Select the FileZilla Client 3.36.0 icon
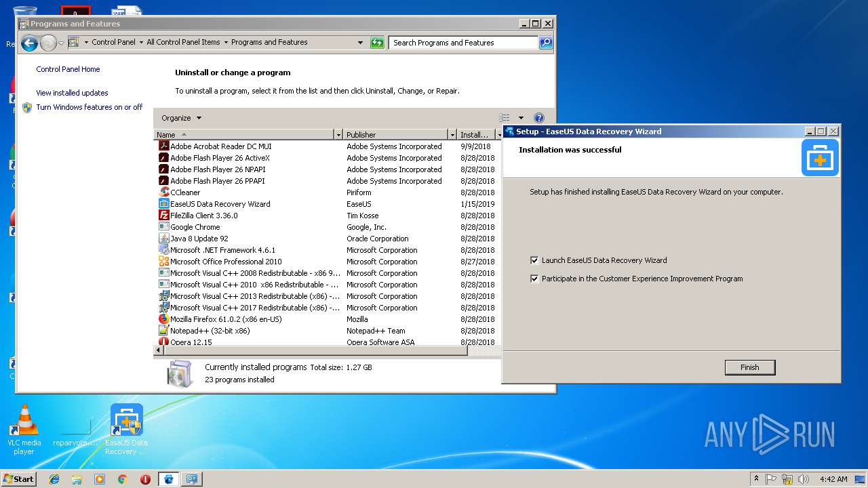This screenshot has width=868, height=488. [x=163, y=215]
